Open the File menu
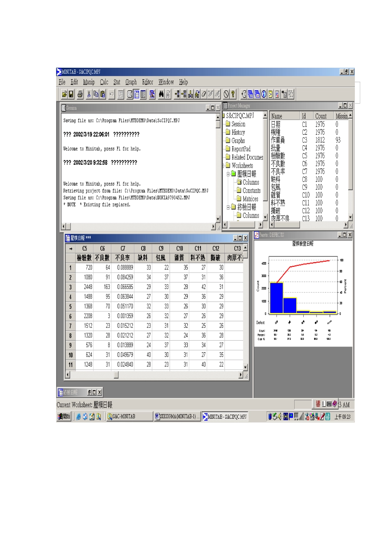 (x=62, y=82)
